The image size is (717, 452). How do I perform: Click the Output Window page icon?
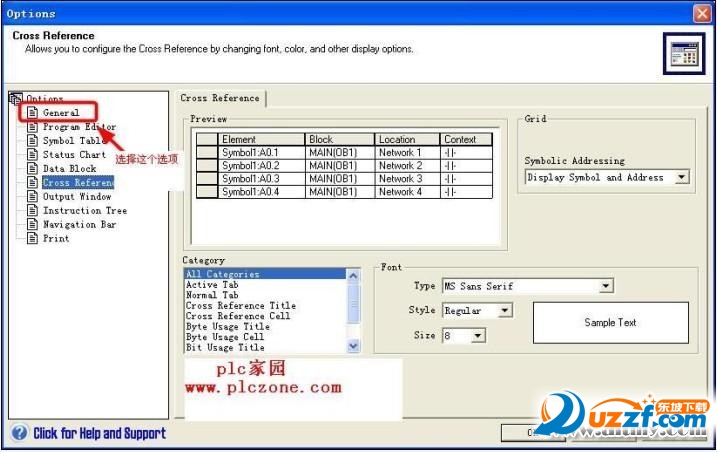coord(32,196)
